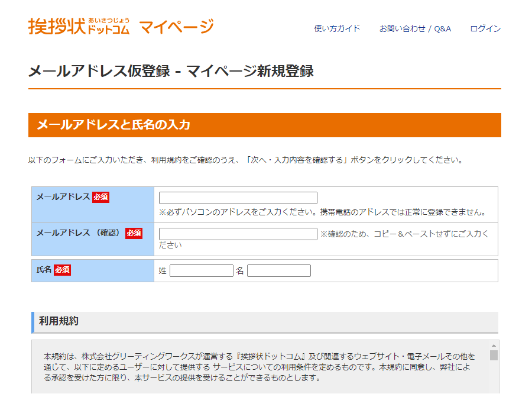This screenshot has width=532, height=397.
Task: Focus the メールアドレス input field
Action: pos(238,198)
